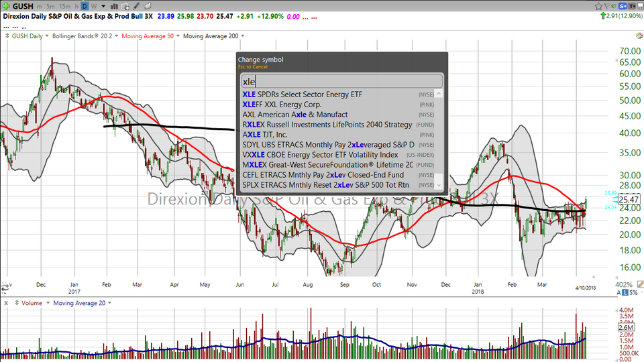The width and height of the screenshot is (644, 362).
Task: Click the GUSH ticker symbol label
Action: point(23,6)
